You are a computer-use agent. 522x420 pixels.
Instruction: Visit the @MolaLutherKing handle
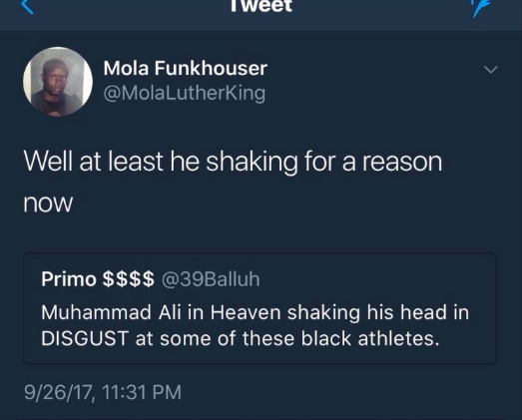(x=184, y=93)
